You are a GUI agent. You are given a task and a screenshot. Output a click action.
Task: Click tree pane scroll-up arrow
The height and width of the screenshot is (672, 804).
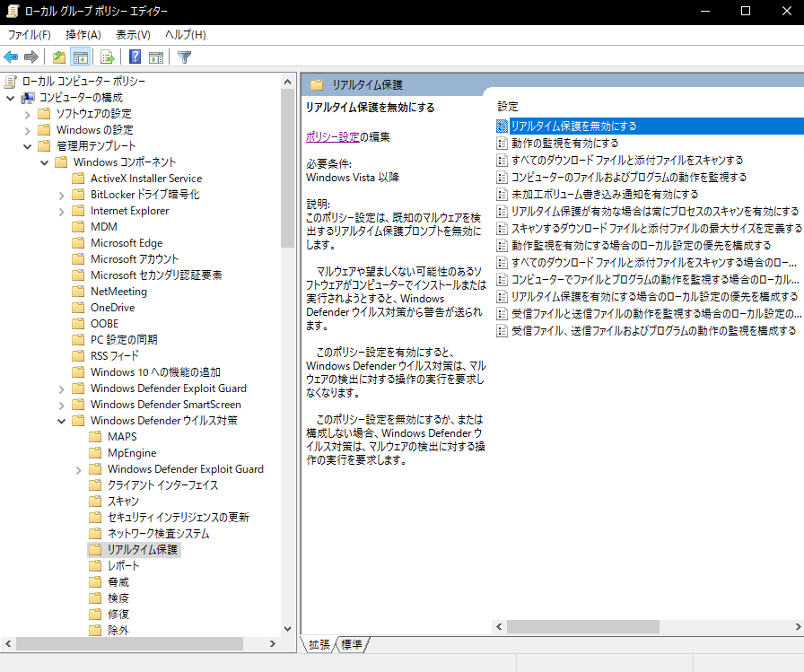coord(288,82)
